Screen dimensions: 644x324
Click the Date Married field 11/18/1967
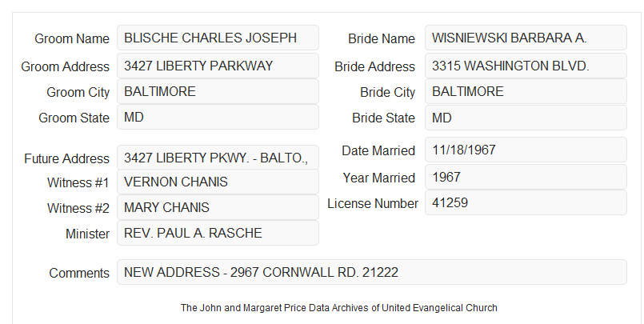tap(526, 150)
